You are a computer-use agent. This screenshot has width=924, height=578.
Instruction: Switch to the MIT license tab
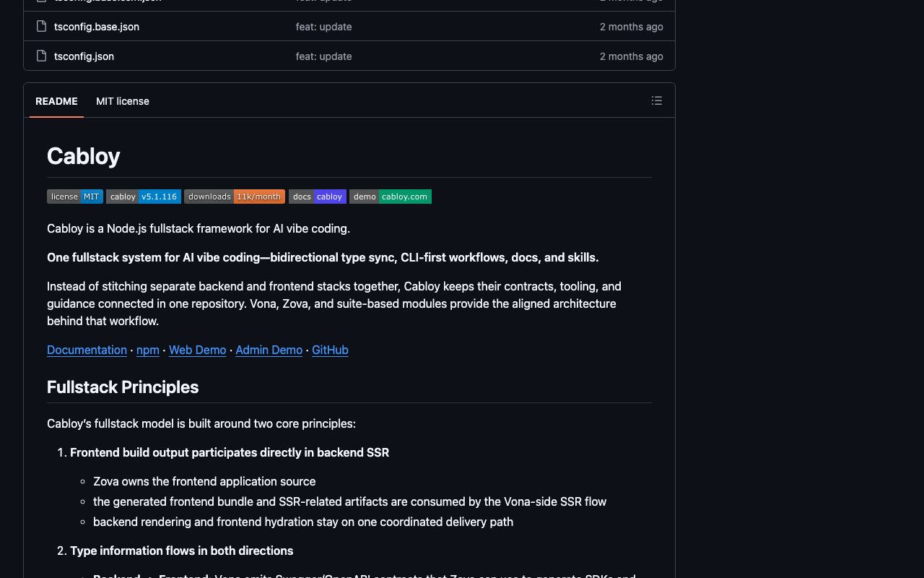(123, 101)
